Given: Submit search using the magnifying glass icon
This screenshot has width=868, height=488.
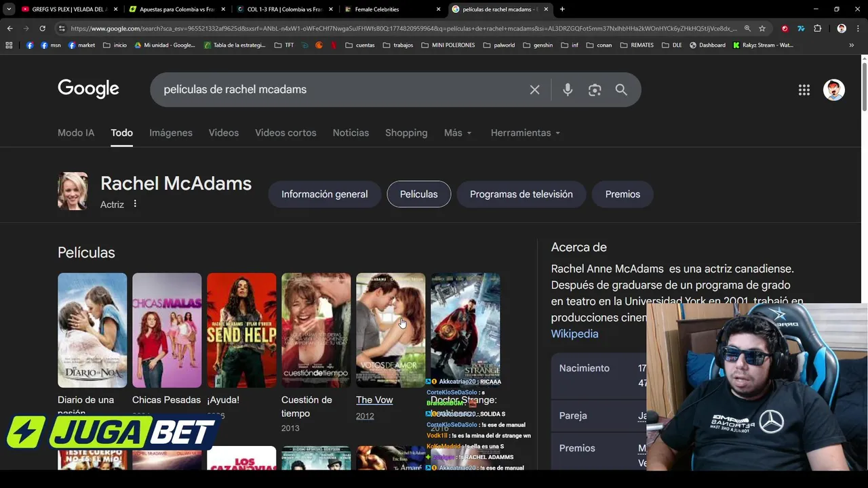Looking at the screenshot, I should pos(621,89).
